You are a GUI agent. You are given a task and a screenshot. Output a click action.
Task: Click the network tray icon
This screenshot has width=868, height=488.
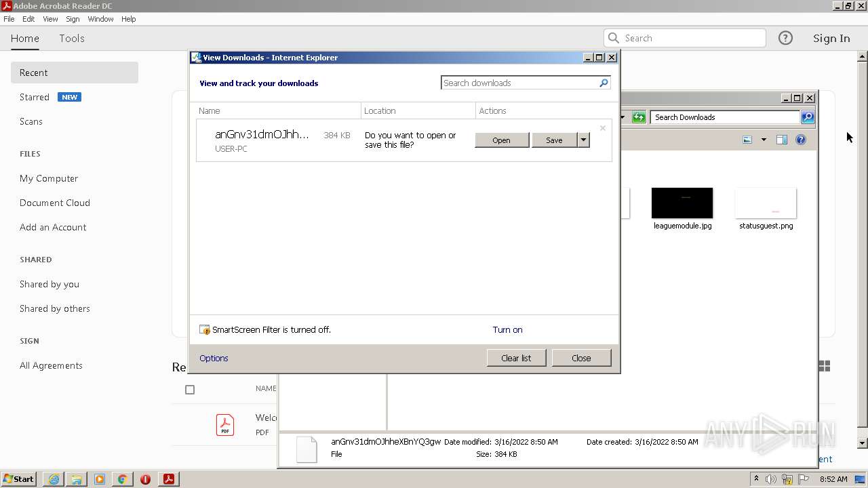tap(787, 479)
